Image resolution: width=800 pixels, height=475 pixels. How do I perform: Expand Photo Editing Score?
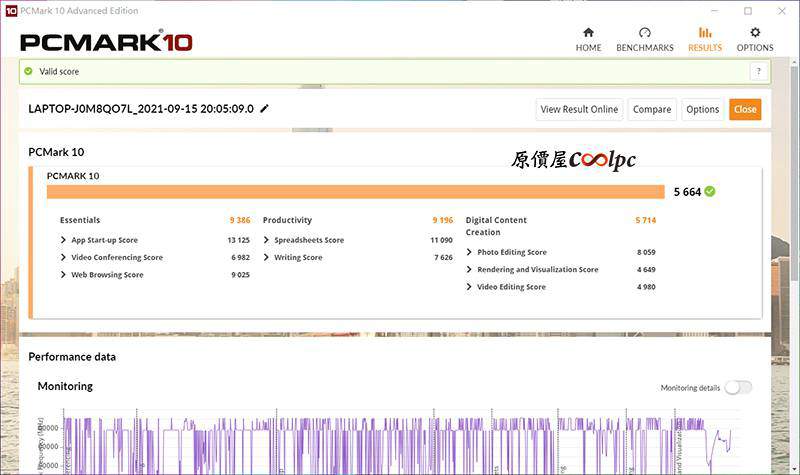(x=469, y=252)
